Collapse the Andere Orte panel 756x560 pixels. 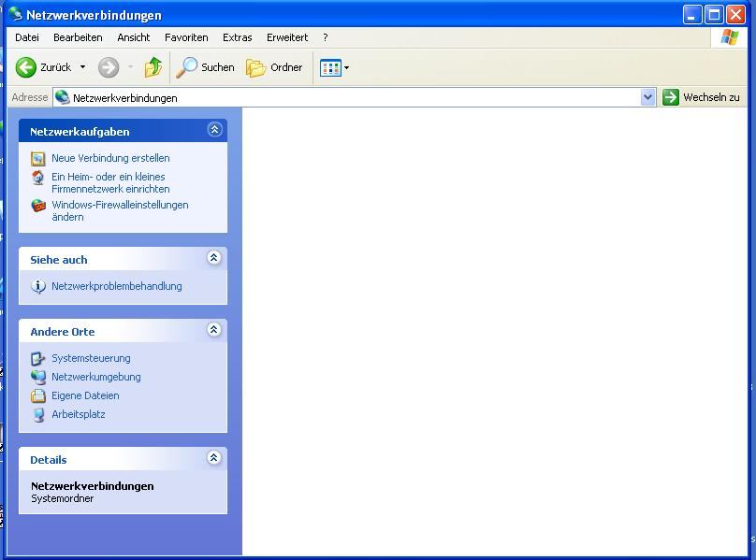tap(214, 329)
